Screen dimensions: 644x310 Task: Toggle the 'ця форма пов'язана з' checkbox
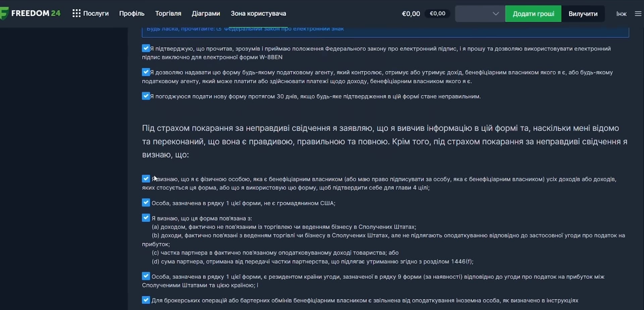[x=146, y=218]
